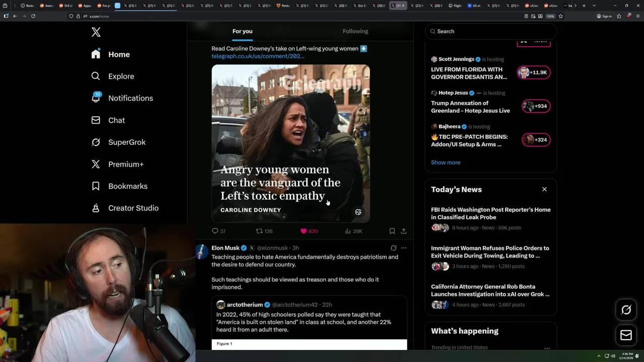
Task: Open the LIVE FROM FLORIDA WITH GOVERNOR DESANTIS broadcast title
Action: click(469, 73)
